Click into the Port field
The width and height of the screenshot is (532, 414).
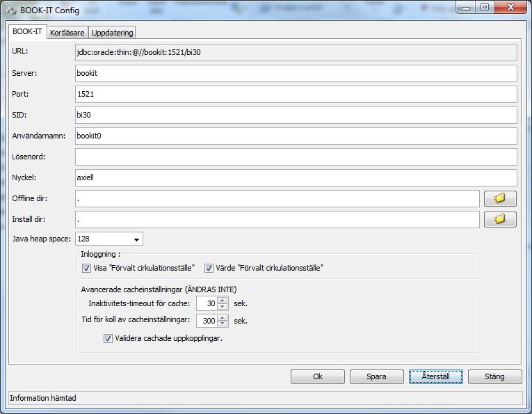pyautogui.click(x=296, y=95)
